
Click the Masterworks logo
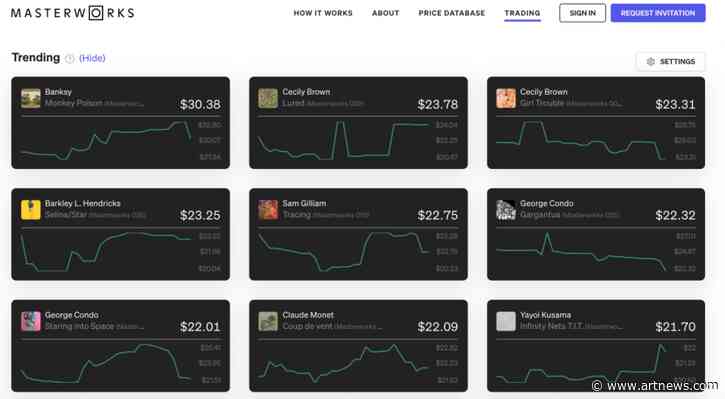coord(73,12)
